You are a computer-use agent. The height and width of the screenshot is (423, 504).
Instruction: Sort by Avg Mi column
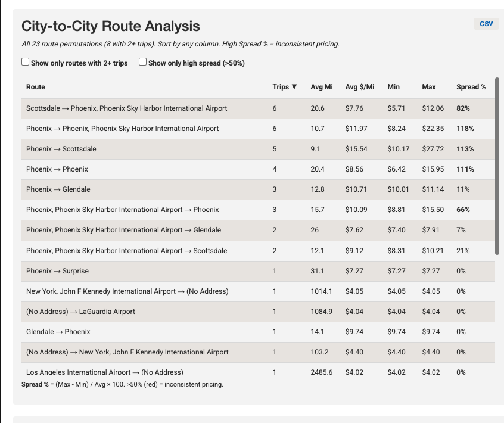coord(322,87)
